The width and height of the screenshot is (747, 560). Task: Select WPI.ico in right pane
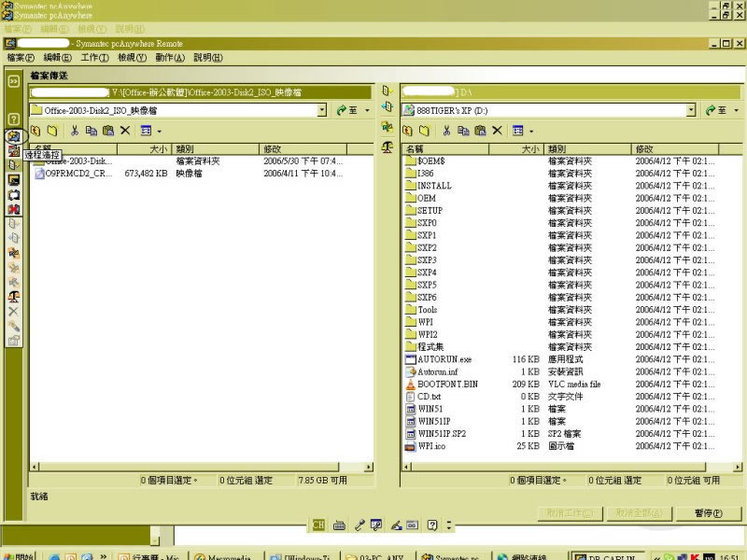(x=426, y=446)
